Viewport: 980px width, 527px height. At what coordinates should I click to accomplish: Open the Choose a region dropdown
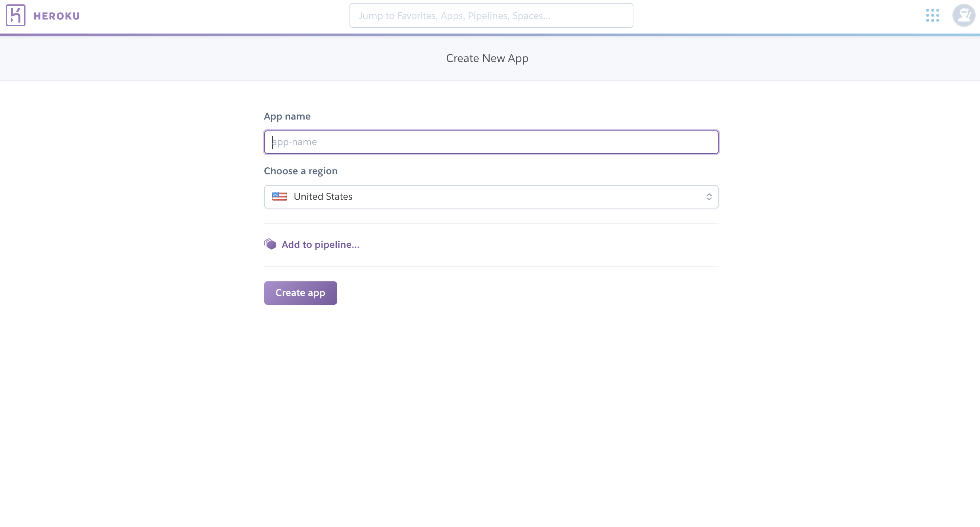pyautogui.click(x=491, y=197)
